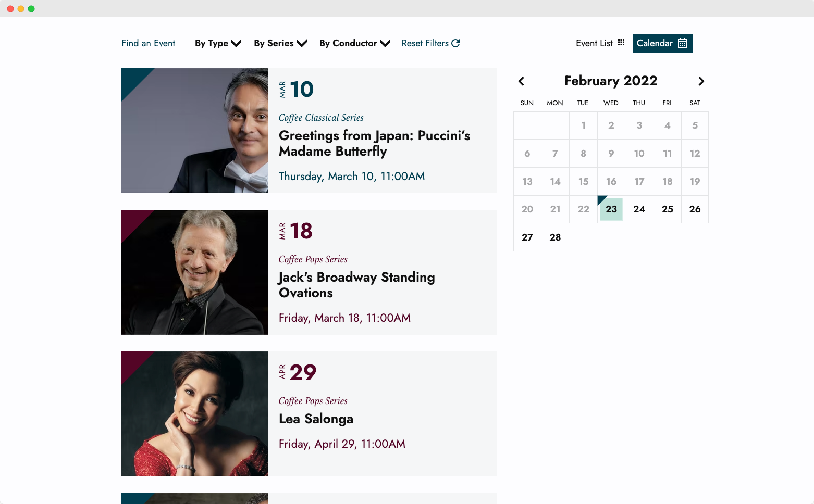Viewport: 814px width, 504px height.
Task: Expand the By Series filter dropdown
Action: pyautogui.click(x=280, y=43)
